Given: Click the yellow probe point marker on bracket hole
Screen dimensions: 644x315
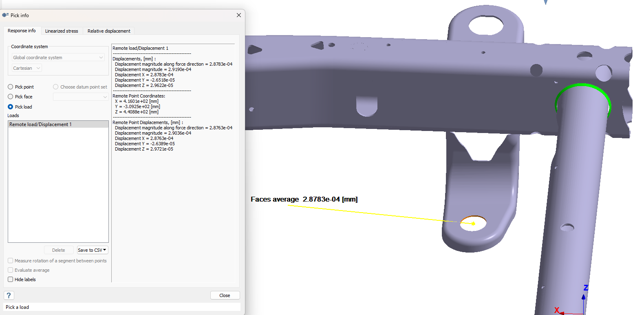Looking at the screenshot, I should [x=473, y=224].
